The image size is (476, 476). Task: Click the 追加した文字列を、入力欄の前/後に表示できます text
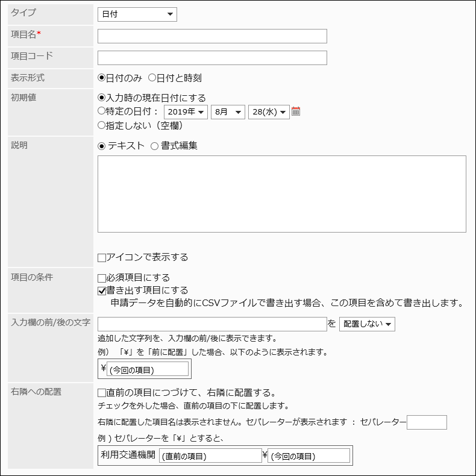pos(187,338)
